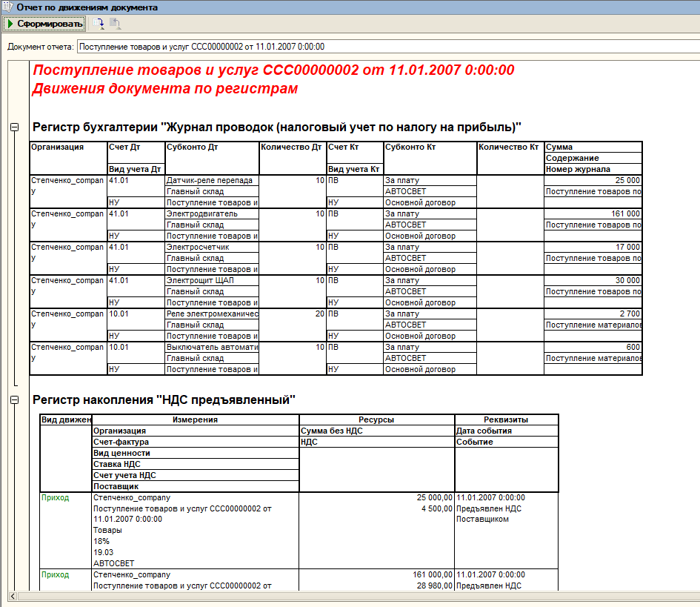Click the 161 000,00 amount value
The image size is (700, 607).
432,575
